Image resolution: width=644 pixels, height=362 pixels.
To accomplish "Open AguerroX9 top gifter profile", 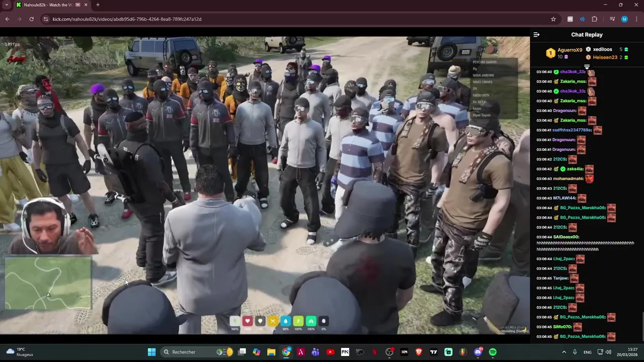I will [570, 50].
